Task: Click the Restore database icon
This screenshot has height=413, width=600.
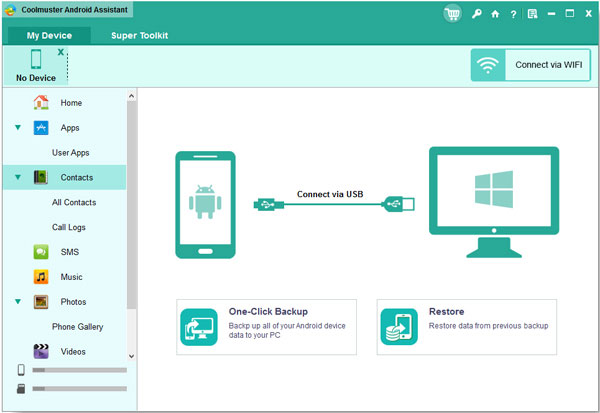Action: coord(399,327)
